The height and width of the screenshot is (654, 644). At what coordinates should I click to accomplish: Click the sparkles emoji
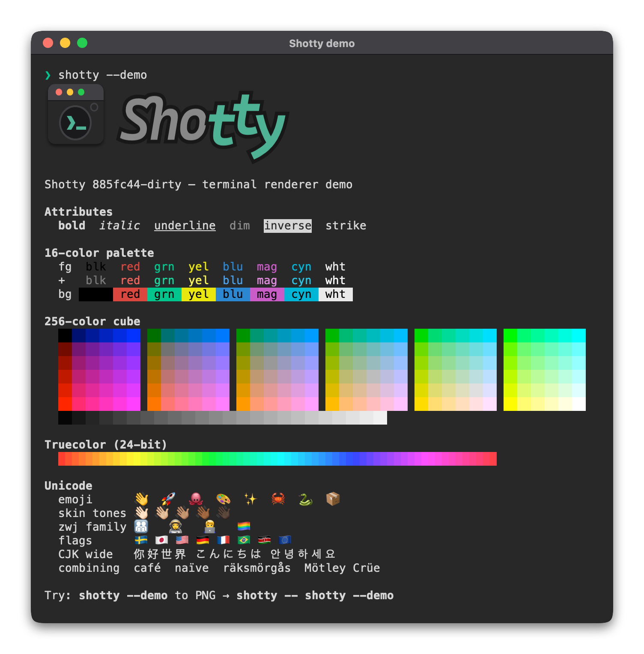tap(250, 499)
